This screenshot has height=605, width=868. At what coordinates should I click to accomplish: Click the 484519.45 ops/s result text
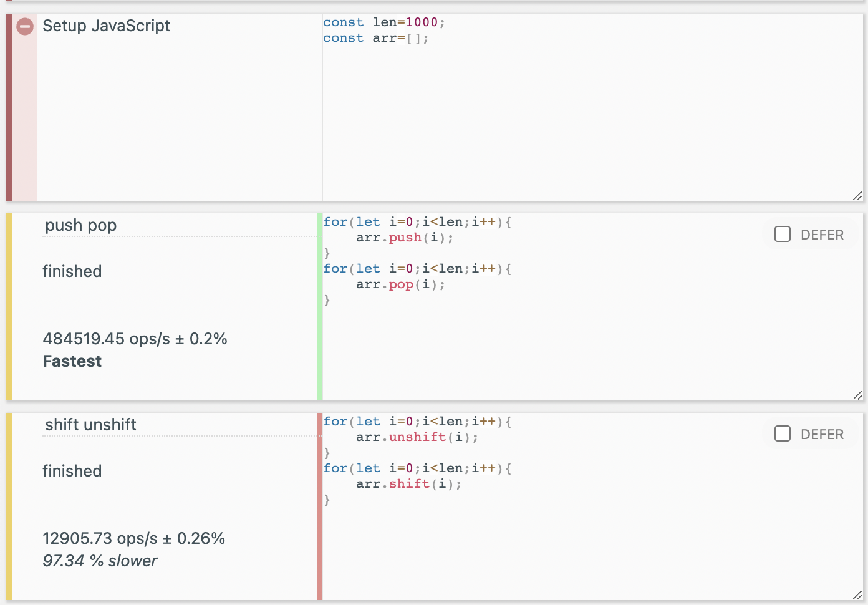pos(135,339)
